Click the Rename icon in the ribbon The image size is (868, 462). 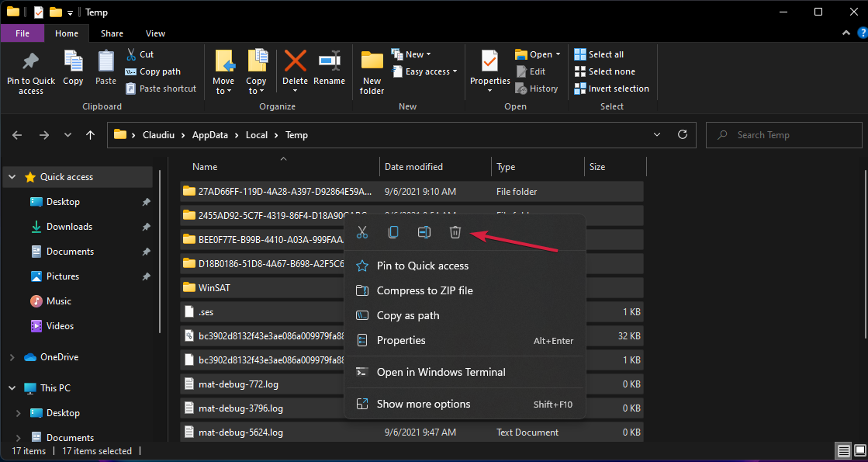click(330, 68)
